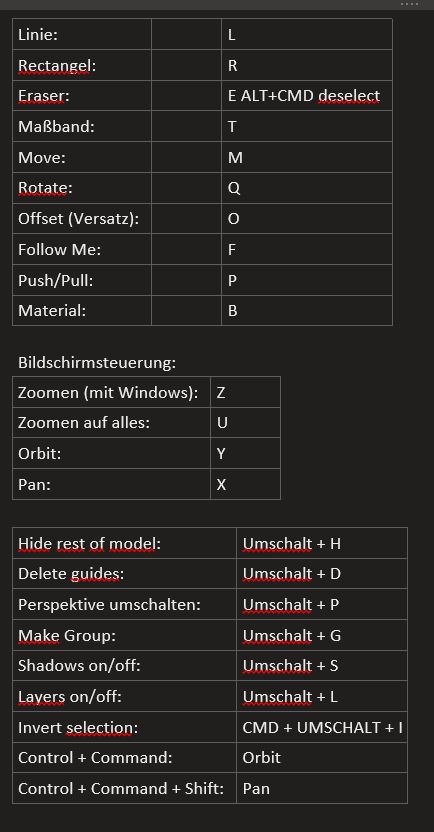Image resolution: width=434 pixels, height=832 pixels.
Task: Click the Push/Pull shortcut cell containing P
Action: pyautogui.click(x=307, y=280)
